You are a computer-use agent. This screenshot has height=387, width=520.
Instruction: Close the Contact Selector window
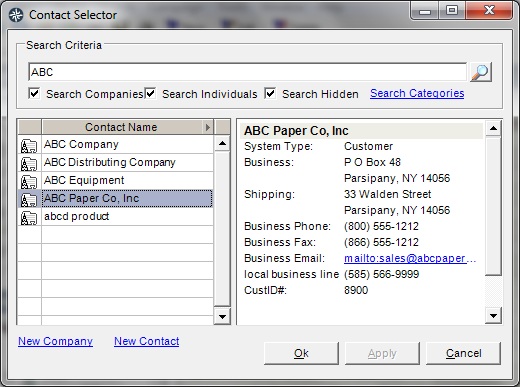click(489, 11)
